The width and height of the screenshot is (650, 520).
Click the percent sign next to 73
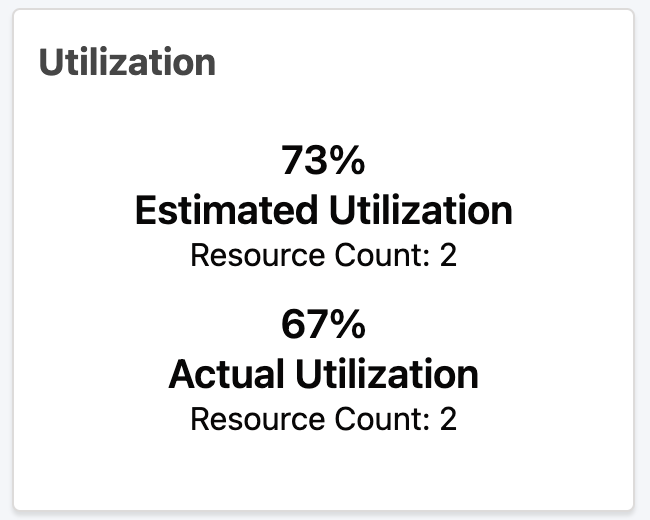pyautogui.click(x=348, y=160)
